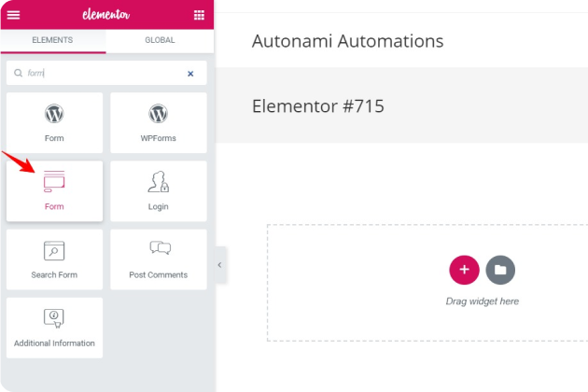Click the widgets grid icon in header
This screenshot has height=392, width=588.
coord(199,15)
